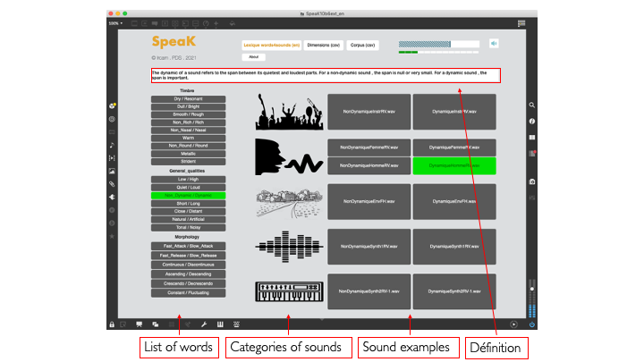
Task: Select the Smooth / Rough word
Action: click(188, 114)
